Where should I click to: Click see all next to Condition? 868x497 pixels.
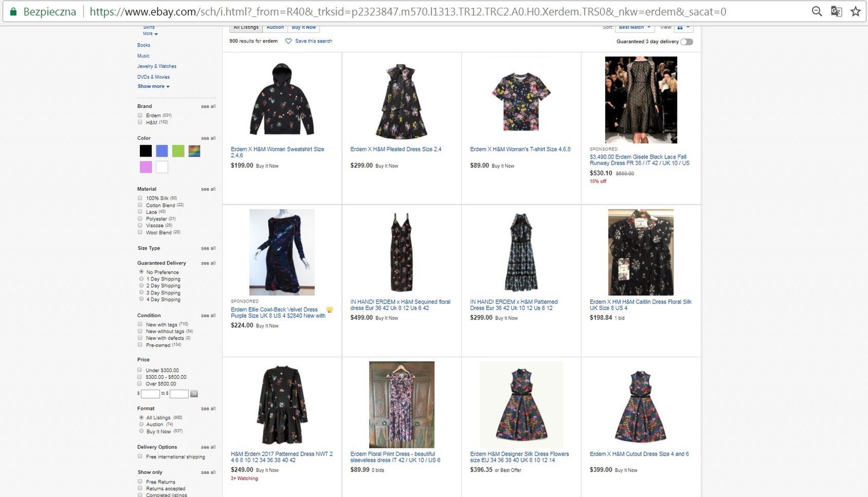(208, 316)
